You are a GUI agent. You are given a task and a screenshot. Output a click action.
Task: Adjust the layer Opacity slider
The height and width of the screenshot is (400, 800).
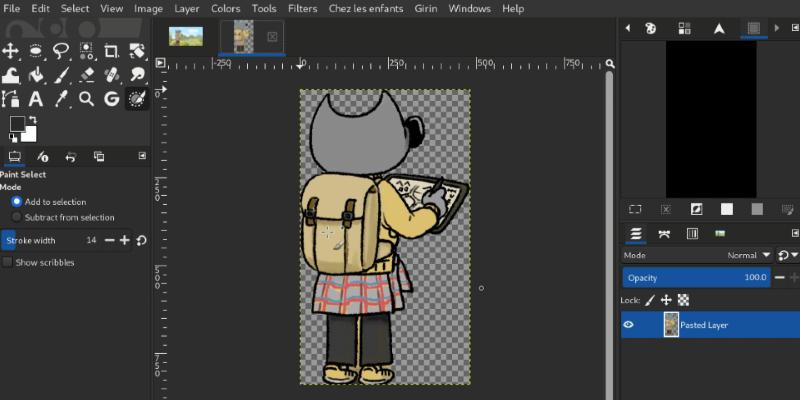(x=696, y=278)
